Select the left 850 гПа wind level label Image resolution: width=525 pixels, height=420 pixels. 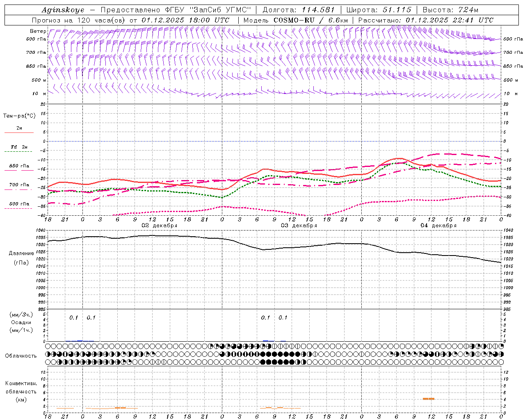coord(36,66)
